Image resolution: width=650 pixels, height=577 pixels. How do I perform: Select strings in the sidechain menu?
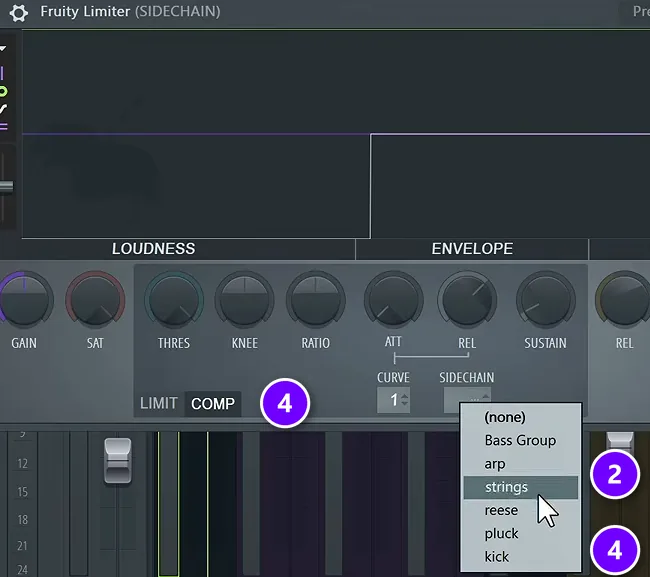520,487
